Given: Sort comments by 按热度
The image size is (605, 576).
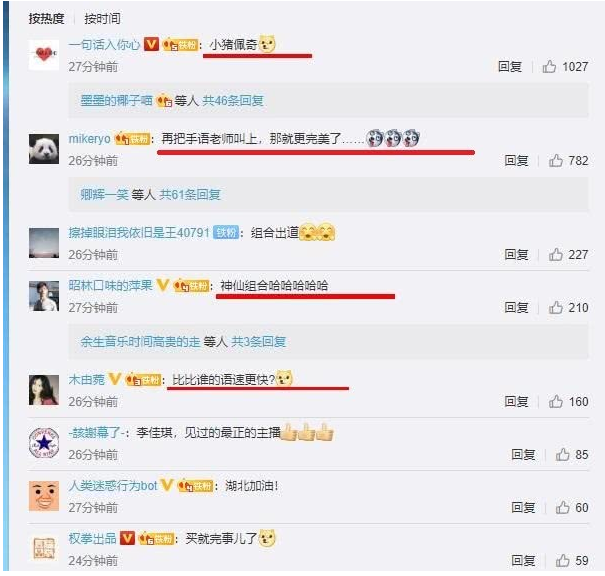Looking at the screenshot, I should 46,19.
